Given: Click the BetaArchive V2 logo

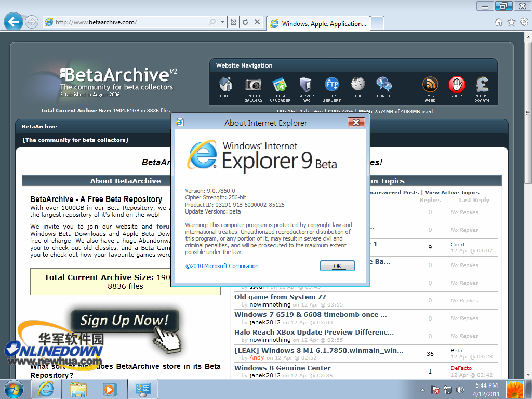Looking at the screenshot, I should (118, 82).
